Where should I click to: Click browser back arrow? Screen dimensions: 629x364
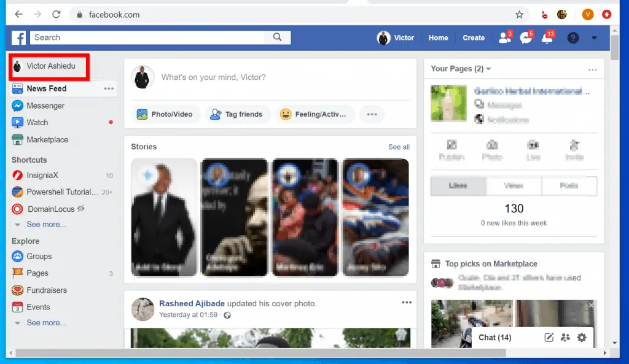[19, 15]
